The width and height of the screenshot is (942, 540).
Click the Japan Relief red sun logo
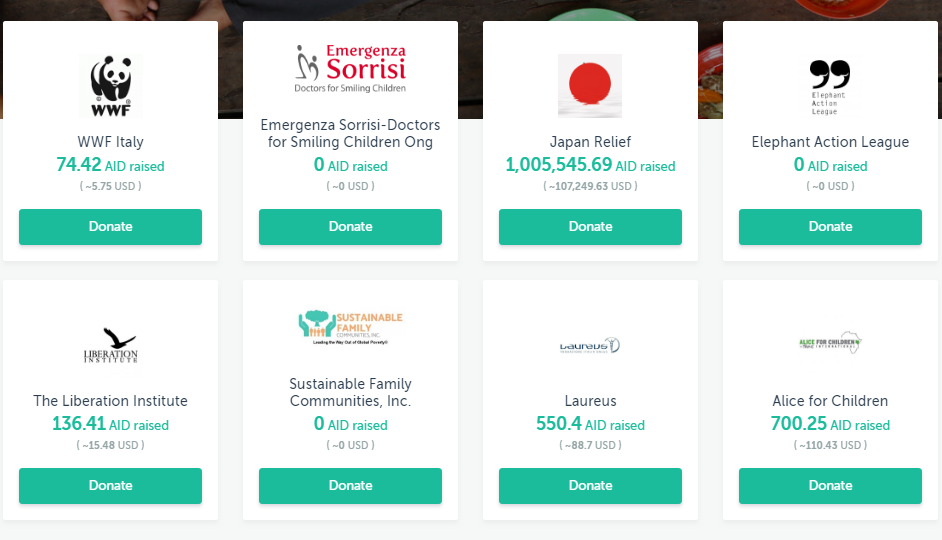click(590, 86)
